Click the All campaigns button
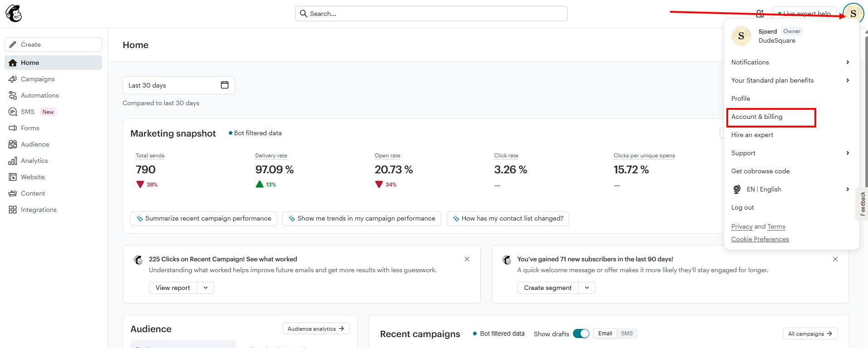 (810, 333)
